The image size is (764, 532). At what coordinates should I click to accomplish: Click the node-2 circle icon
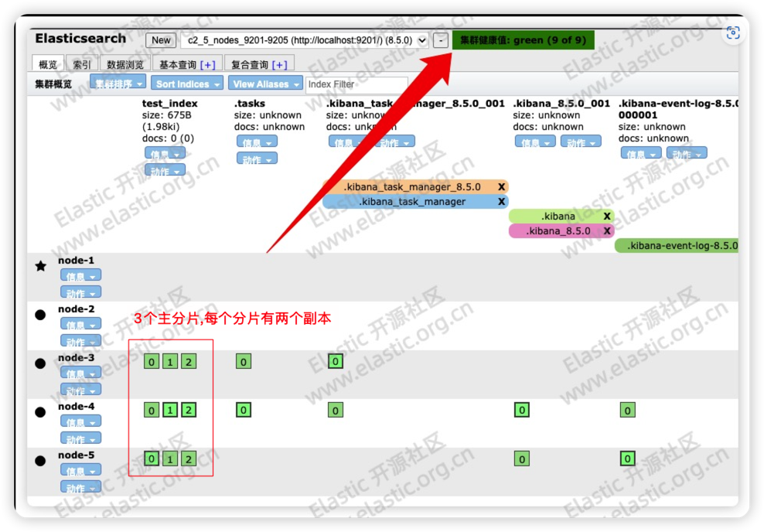(x=40, y=315)
